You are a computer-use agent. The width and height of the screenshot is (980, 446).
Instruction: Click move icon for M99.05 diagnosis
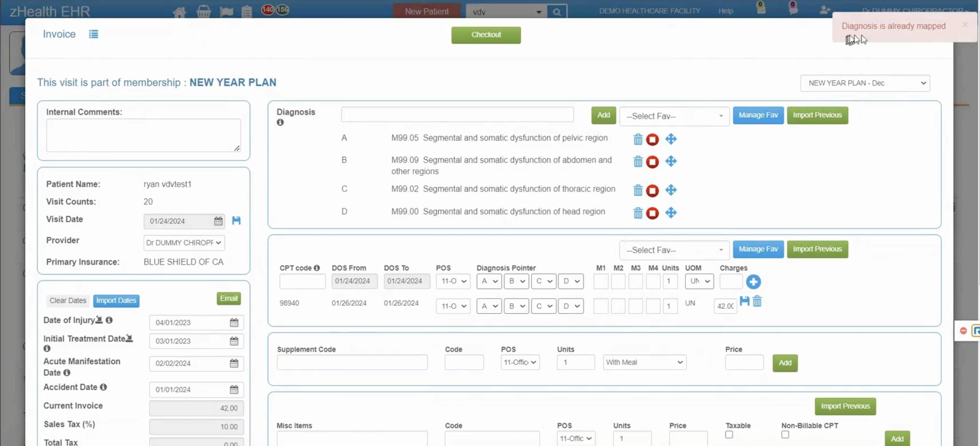click(671, 139)
